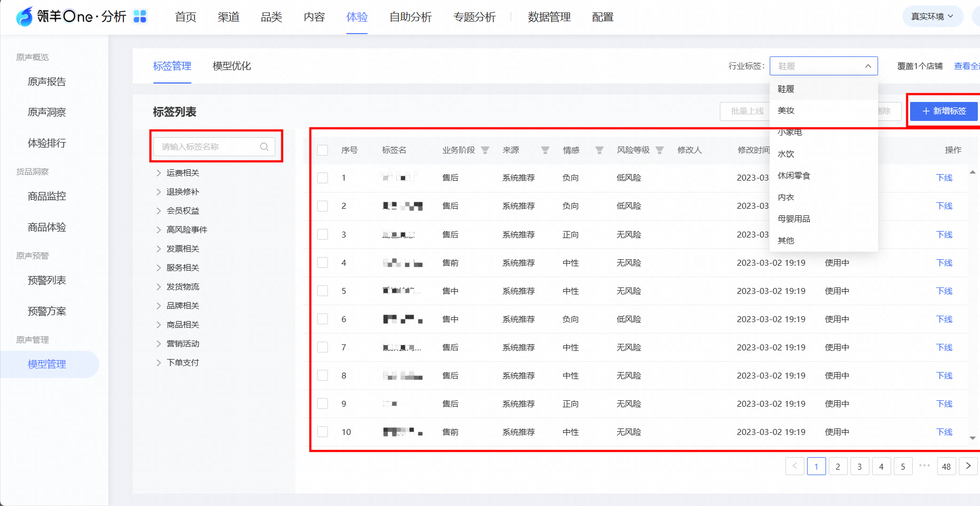Expand the 下单支付 tree node
The image size is (980, 506).
(159, 363)
